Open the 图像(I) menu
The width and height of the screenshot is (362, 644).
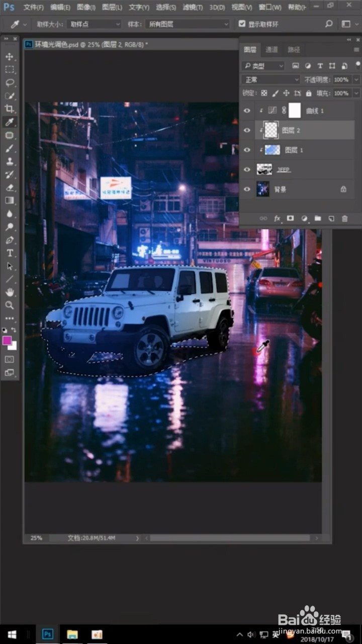pos(86,7)
